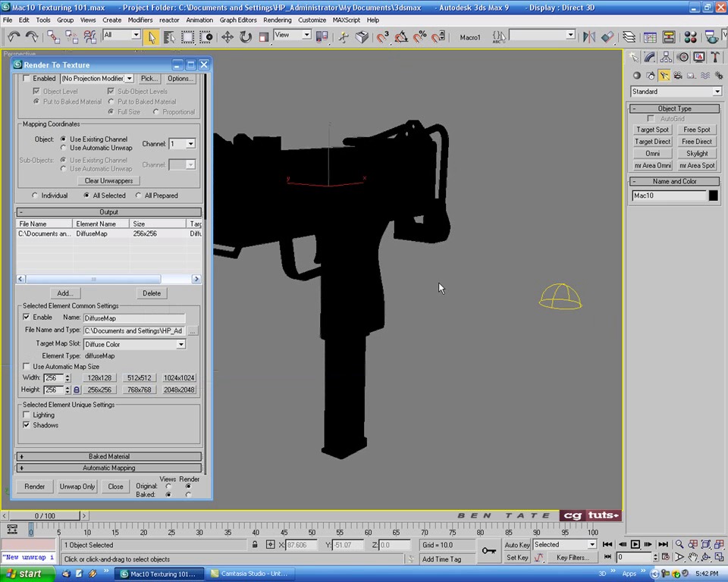This screenshot has width=728, height=582.
Task: Click the Mirror tool icon
Action: 589,37
